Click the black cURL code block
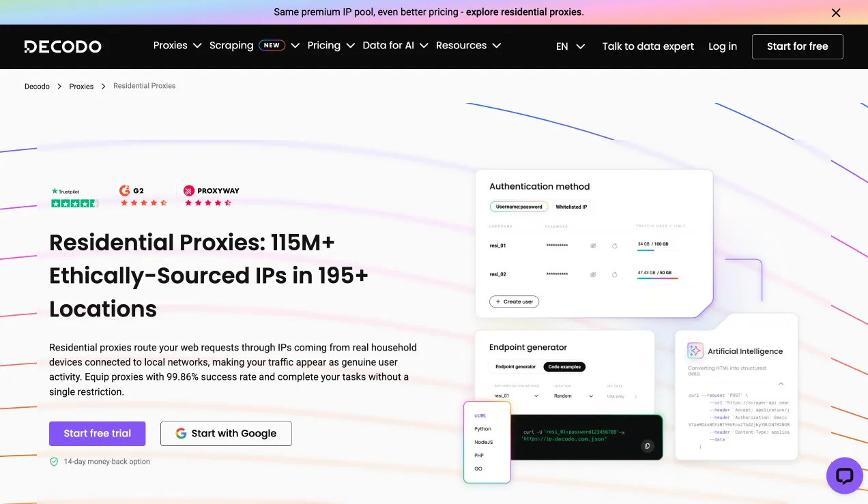 click(x=588, y=437)
